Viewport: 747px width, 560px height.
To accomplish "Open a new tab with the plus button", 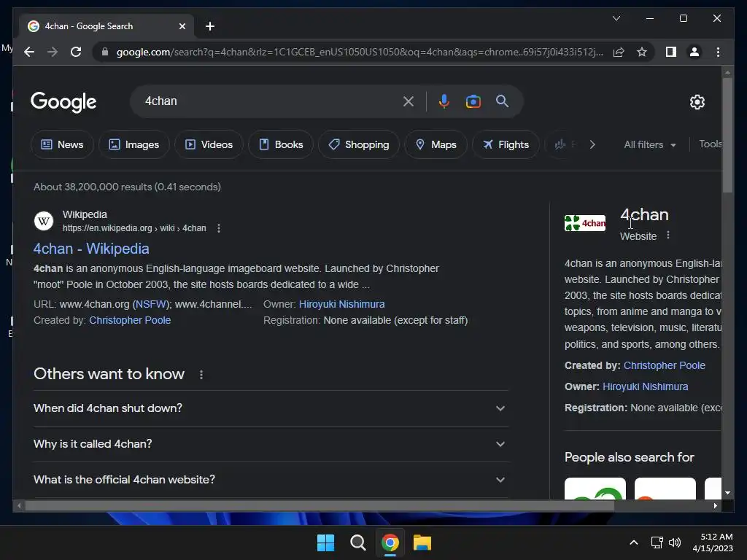I will [209, 26].
